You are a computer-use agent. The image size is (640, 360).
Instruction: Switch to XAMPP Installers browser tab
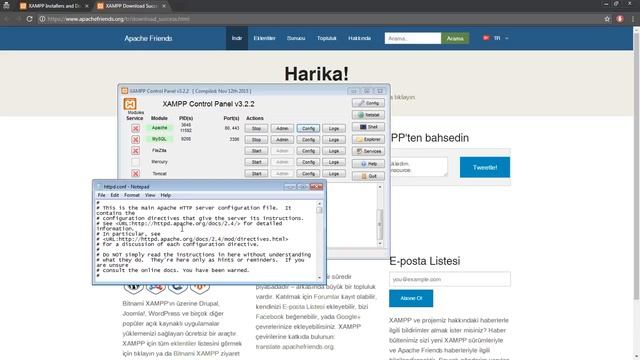[x=54, y=6]
